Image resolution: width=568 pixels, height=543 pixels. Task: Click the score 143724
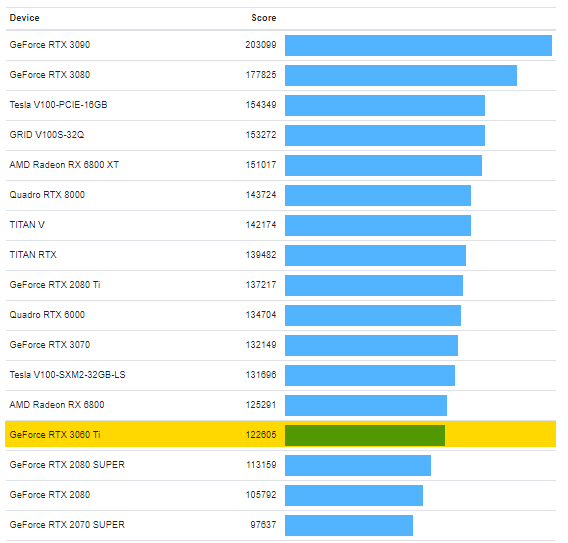pyautogui.click(x=261, y=195)
